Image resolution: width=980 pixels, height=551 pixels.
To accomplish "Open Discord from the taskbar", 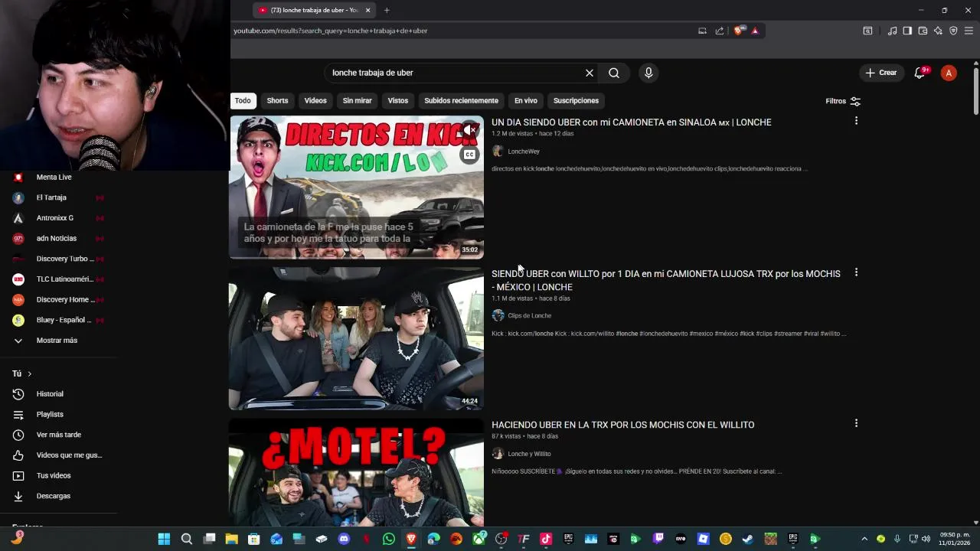I will coord(344,539).
